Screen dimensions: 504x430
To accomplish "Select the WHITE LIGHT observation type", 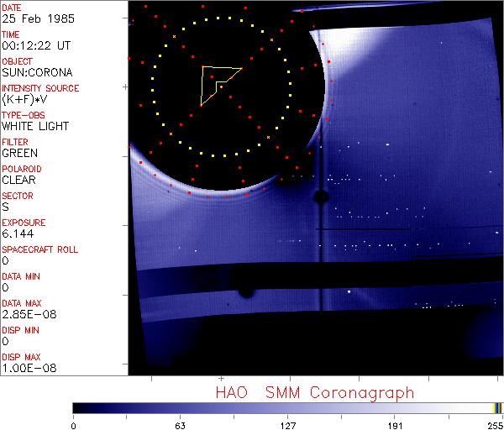I will click(x=35, y=126).
